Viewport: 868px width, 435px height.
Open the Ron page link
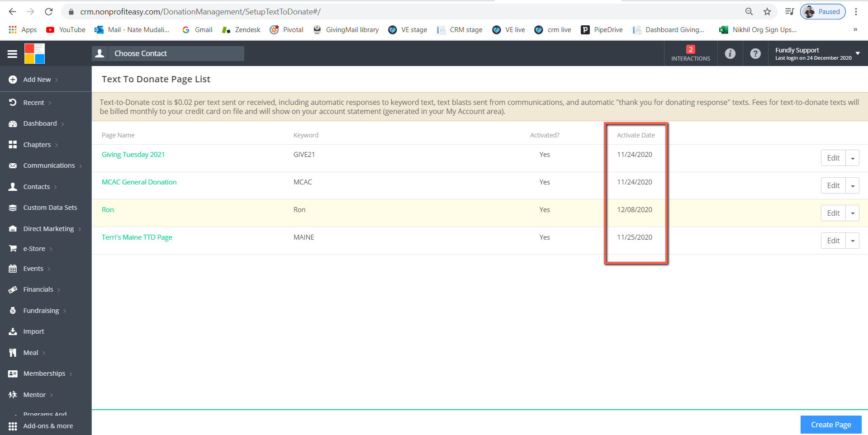point(108,210)
